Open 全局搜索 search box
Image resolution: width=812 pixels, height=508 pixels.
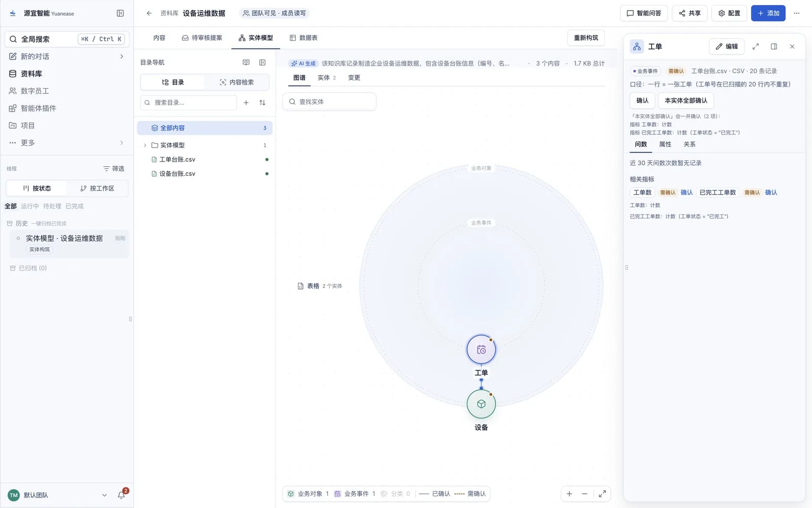pyautogui.click(x=67, y=39)
